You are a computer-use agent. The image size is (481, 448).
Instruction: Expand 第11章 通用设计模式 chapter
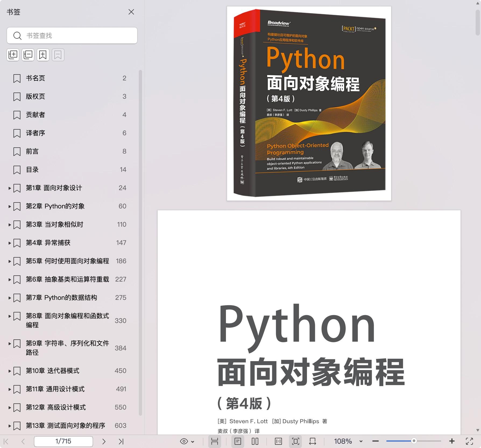pos(10,389)
